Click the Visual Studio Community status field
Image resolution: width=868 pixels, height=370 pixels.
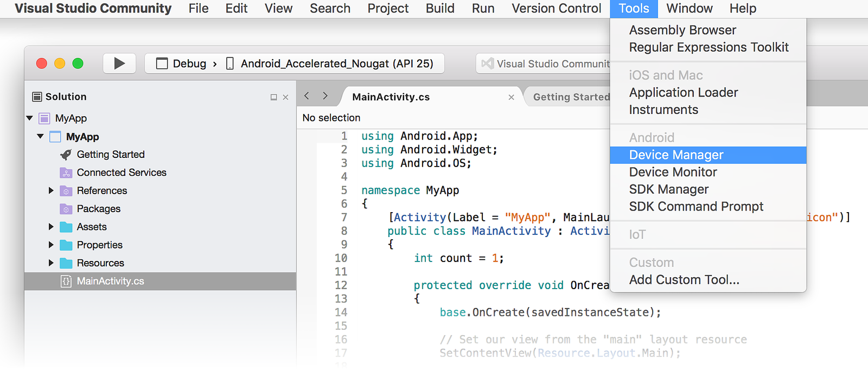point(544,63)
